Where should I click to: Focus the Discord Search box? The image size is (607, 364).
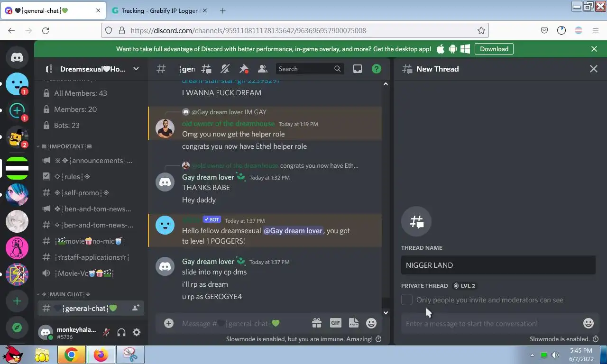pyautogui.click(x=309, y=69)
